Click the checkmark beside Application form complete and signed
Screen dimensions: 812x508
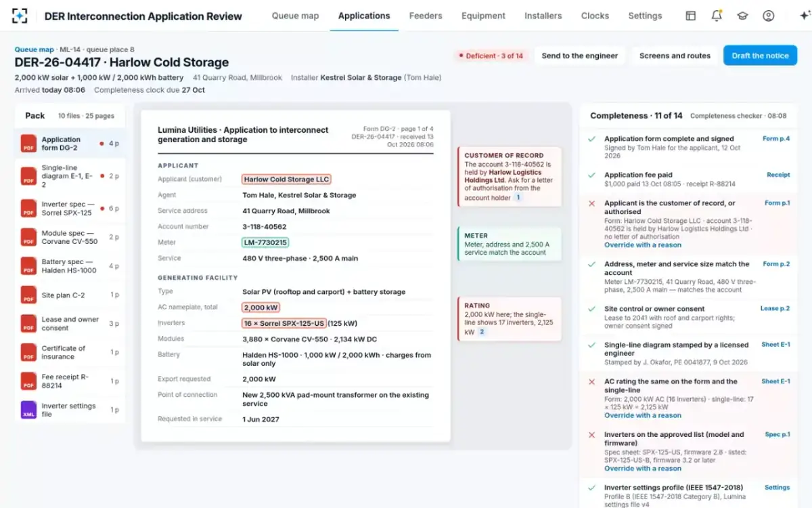(592, 139)
